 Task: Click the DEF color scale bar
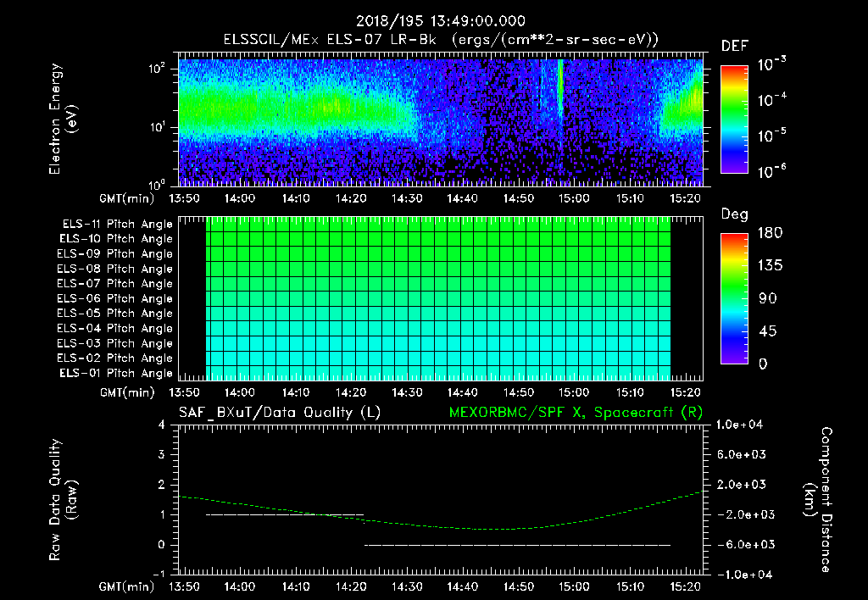click(x=732, y=119)
